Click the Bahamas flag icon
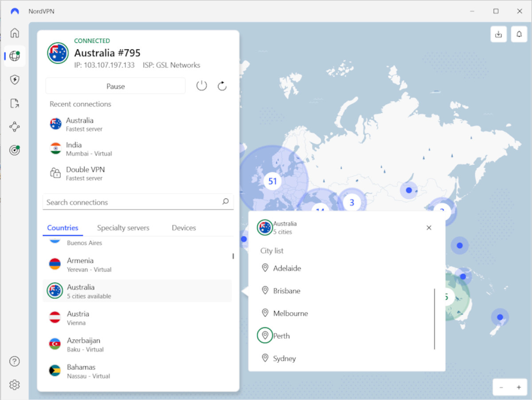The image size is (532, 400). point(55,371)
